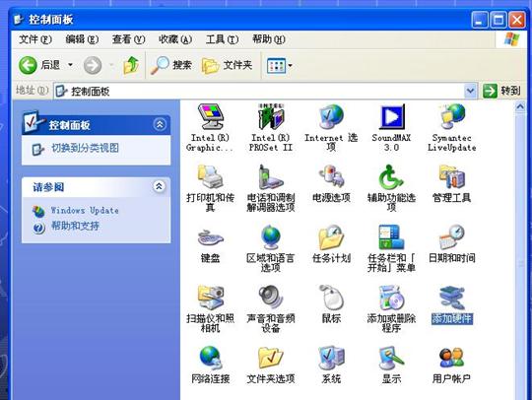Image resolution: width=532 pixels, height=400 pixels.
Task: Open the 查看(V) menu
Action: click(x=129, y=39)
